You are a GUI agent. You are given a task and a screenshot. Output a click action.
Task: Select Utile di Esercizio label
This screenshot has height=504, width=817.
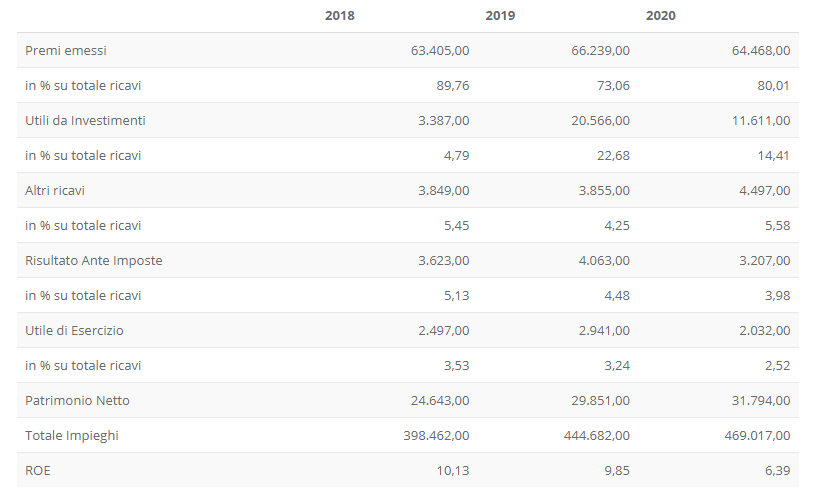74,330
